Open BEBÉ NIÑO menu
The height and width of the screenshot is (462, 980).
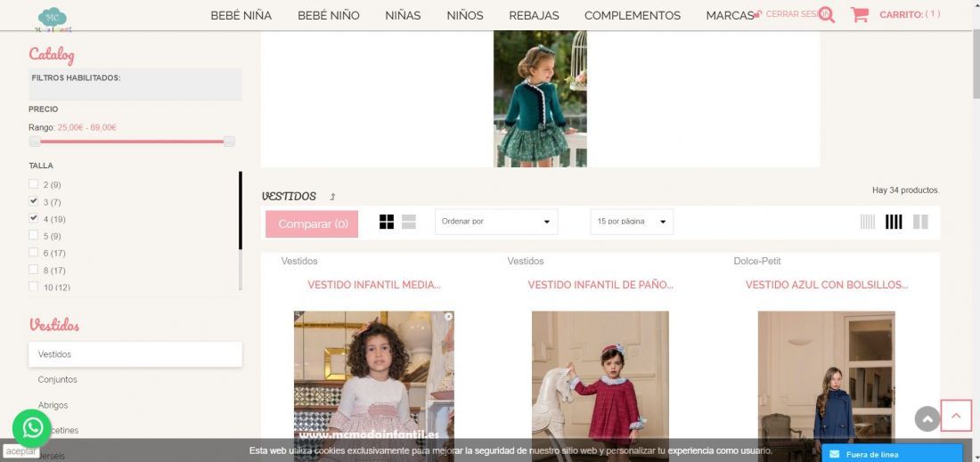pyautogui.click(x=329, y=16)
